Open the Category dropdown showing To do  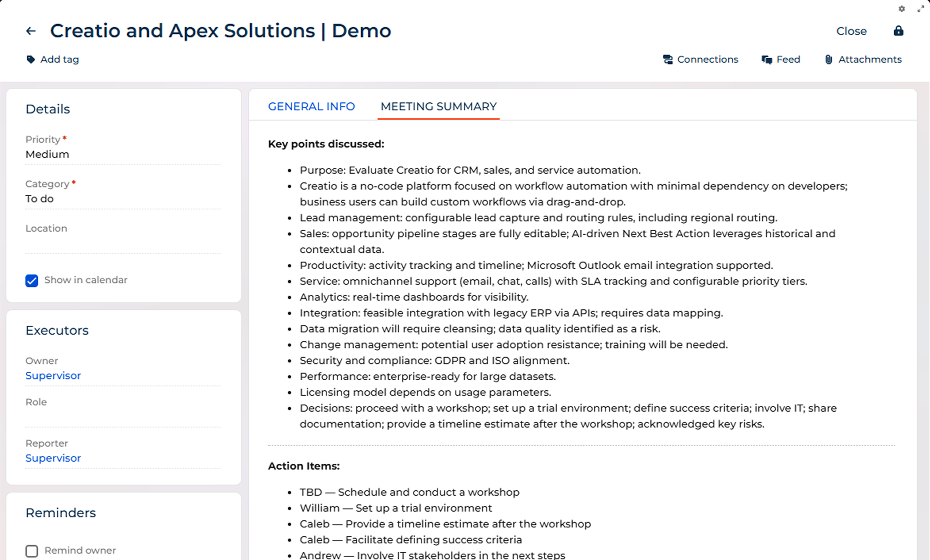click(x=123, y=199)
